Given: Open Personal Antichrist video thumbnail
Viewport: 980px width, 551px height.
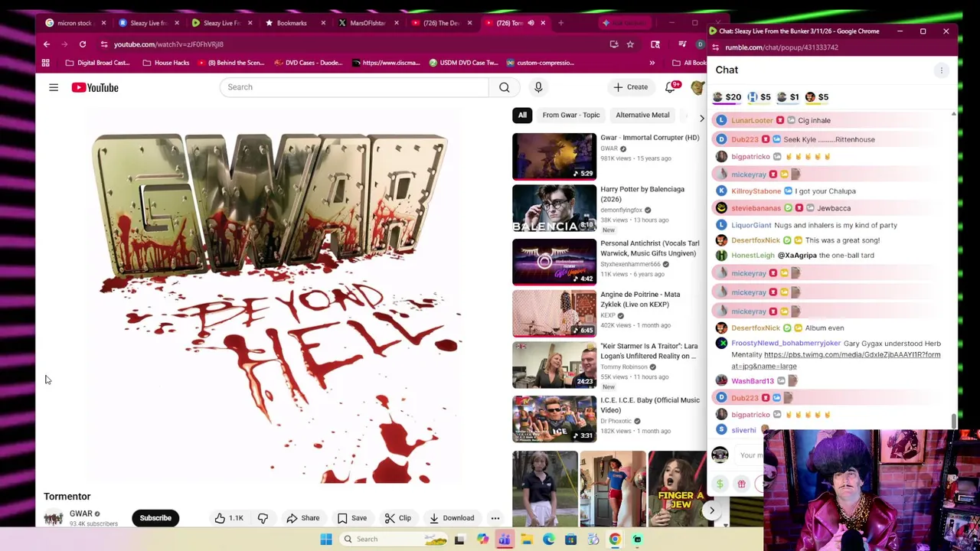Looking at the screenshot, I should (554, 262).
